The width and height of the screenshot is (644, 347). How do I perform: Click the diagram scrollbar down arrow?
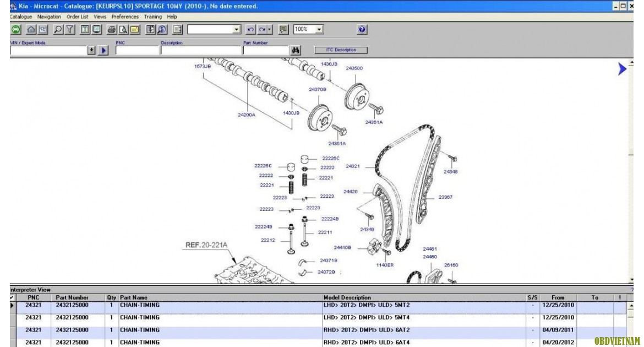[631, 280]
